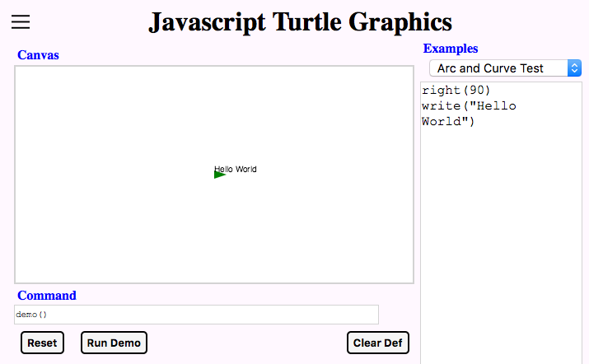Click the Clear Def button
589x364 pixels.
tap(377, 343)
